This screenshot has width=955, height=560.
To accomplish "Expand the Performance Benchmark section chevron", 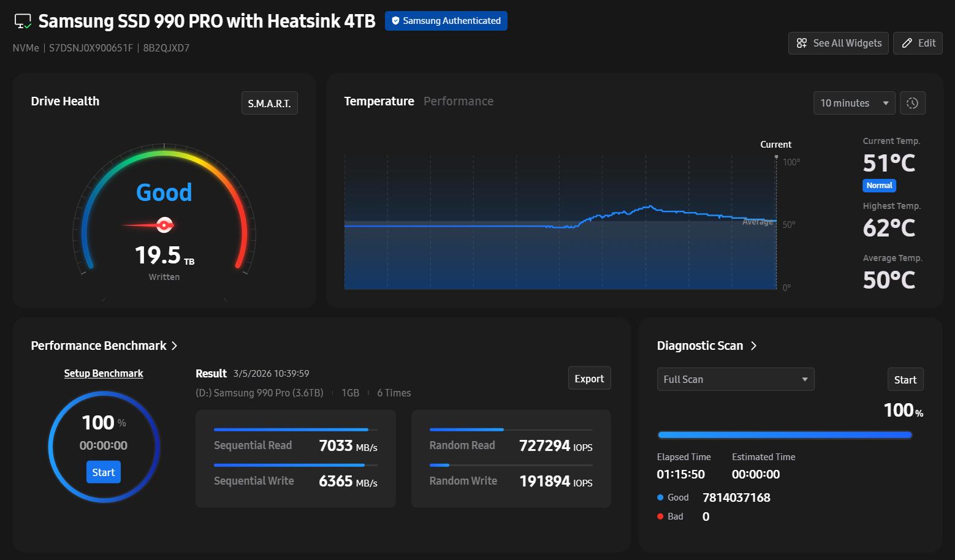I will coord(175,346).
